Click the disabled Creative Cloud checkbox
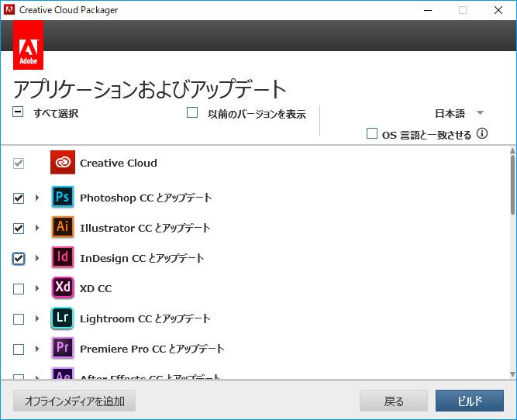 tap(19, 164)
